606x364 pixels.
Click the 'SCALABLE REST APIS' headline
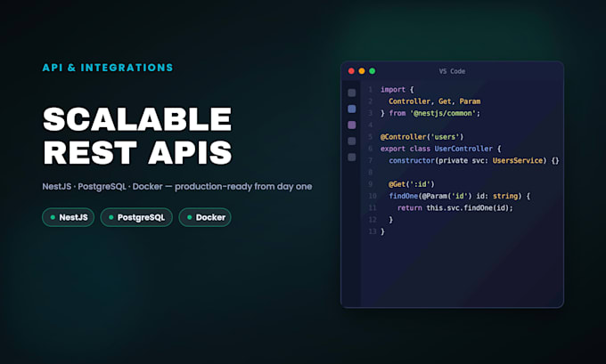coord(137,136)
